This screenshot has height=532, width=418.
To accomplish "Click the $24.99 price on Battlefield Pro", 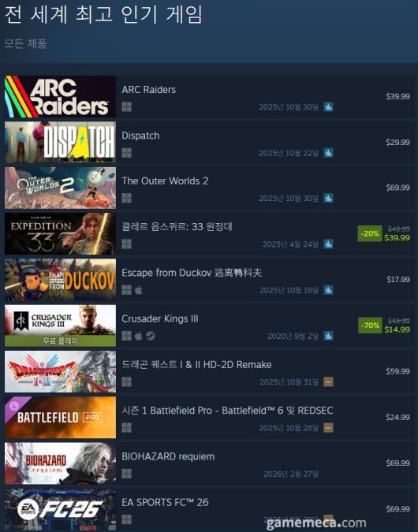I will (x=397, y=417).
